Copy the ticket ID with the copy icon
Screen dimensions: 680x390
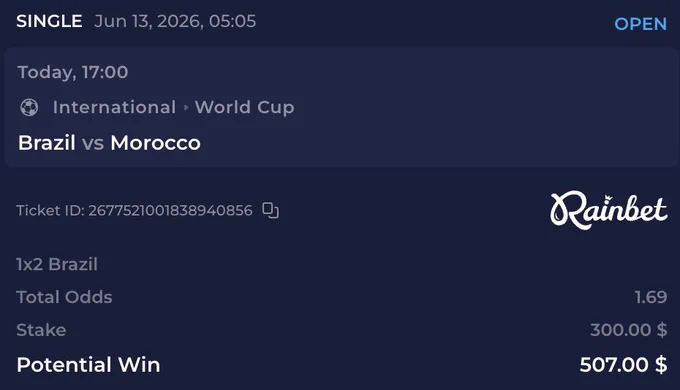click(270, 210)
